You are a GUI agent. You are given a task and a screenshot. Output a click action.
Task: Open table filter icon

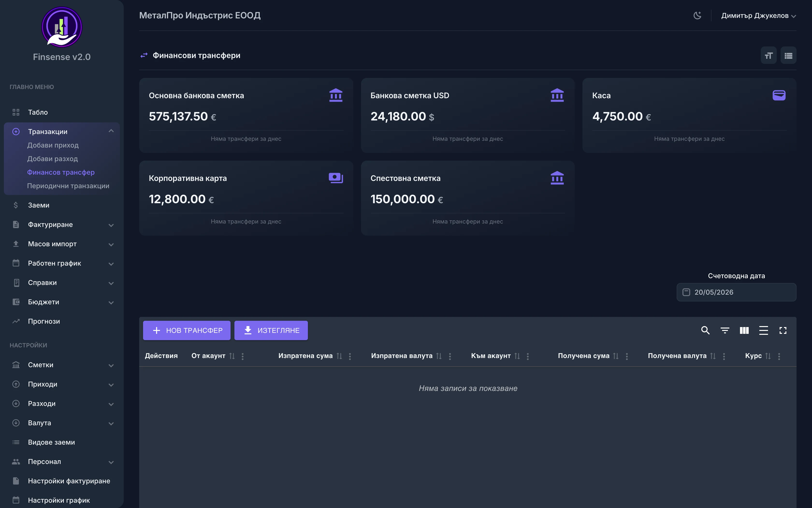[725, 330]
